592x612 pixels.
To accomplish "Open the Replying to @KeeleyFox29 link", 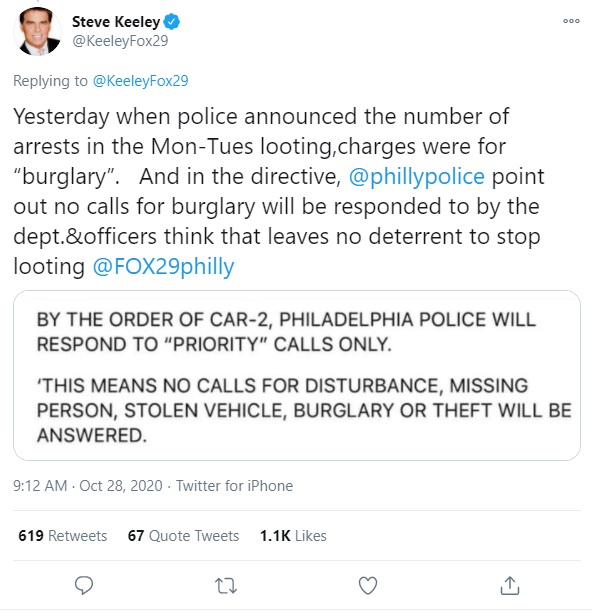I will 140,81.
